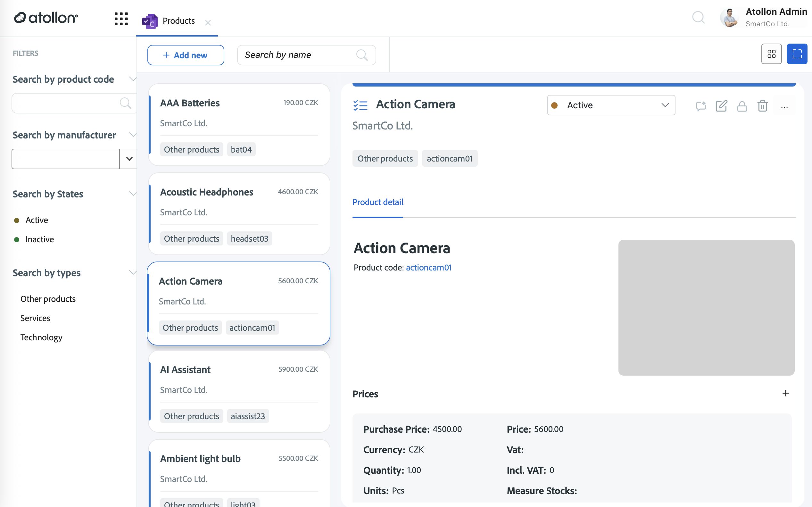Select the Product detail tab

[x=377, y=202]
